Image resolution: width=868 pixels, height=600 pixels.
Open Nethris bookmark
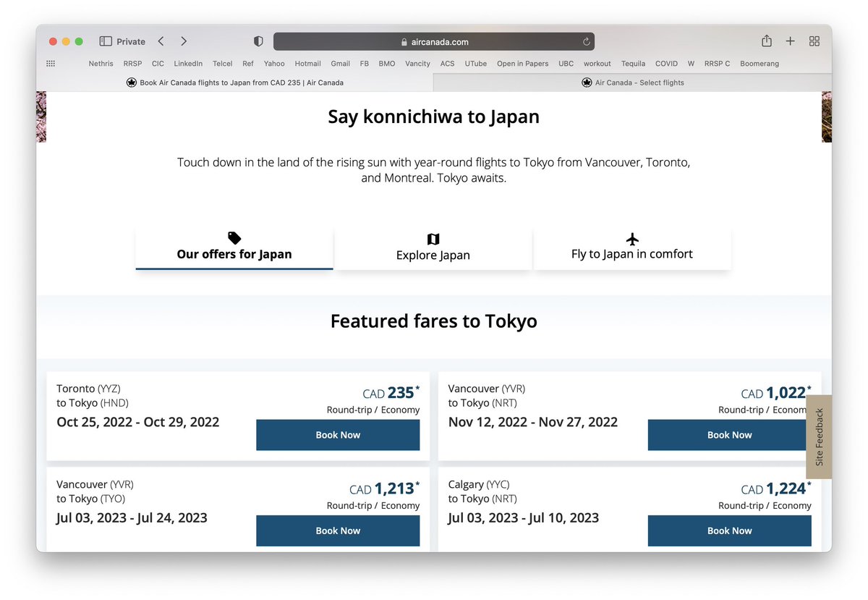click(x=101, y=64)
